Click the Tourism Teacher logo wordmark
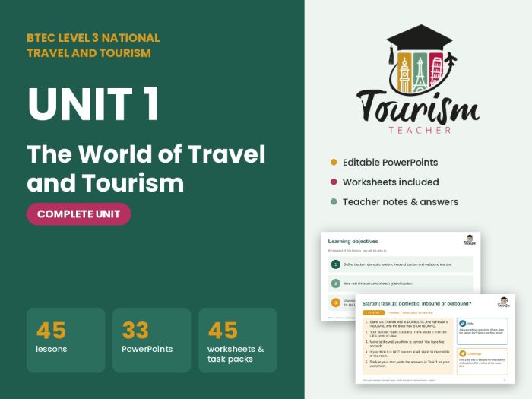 tap(418, 108)
